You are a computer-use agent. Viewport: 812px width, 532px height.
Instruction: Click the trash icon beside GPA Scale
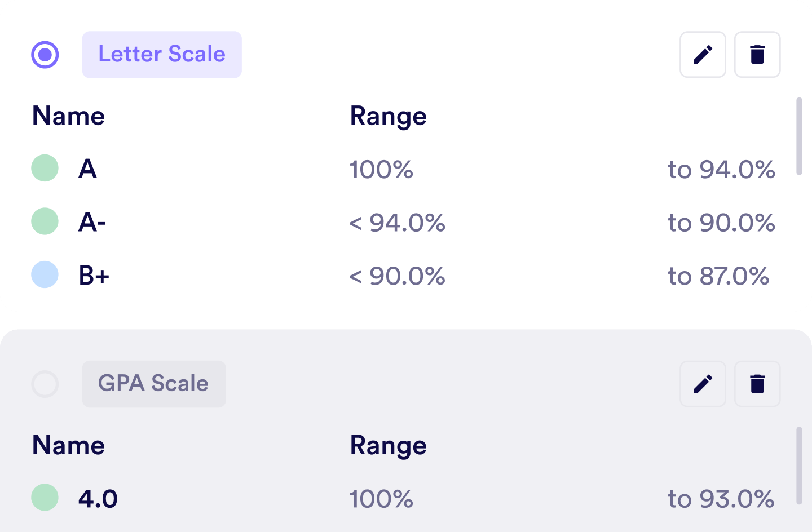pyautogui.click(x=757, y=384)
